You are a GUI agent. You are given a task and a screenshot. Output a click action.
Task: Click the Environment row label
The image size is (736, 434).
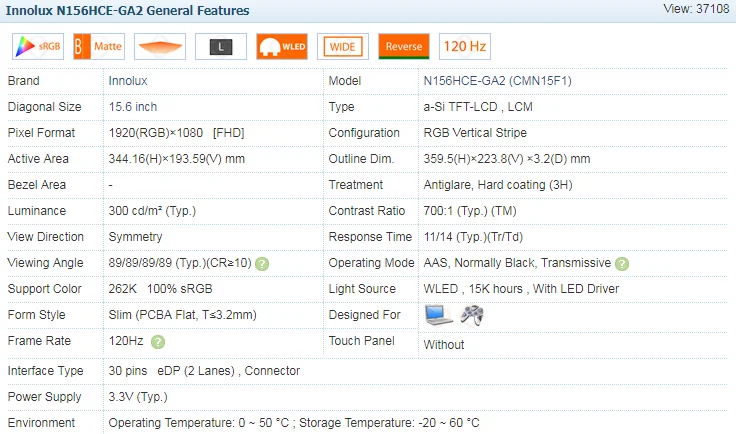(x=41, y=423)
